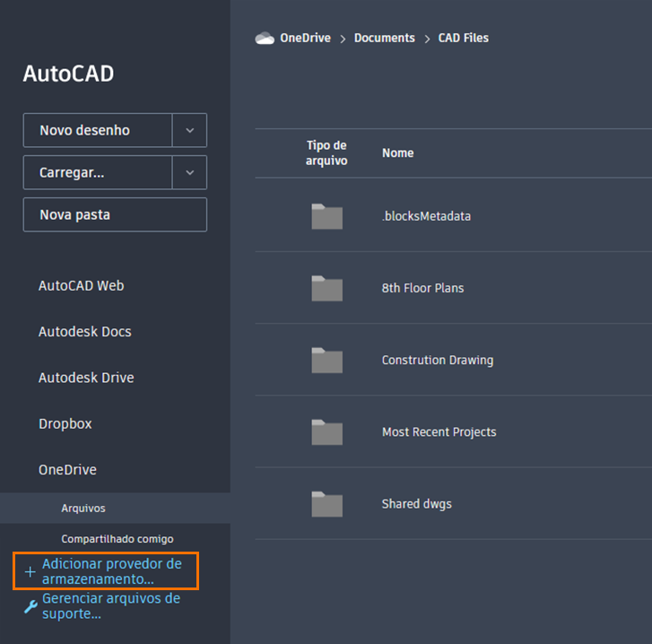This screenshot has height=644, width=652.
Task: Click the OneDrive cloud icon in breadcrumb
Action: point(265,39)
